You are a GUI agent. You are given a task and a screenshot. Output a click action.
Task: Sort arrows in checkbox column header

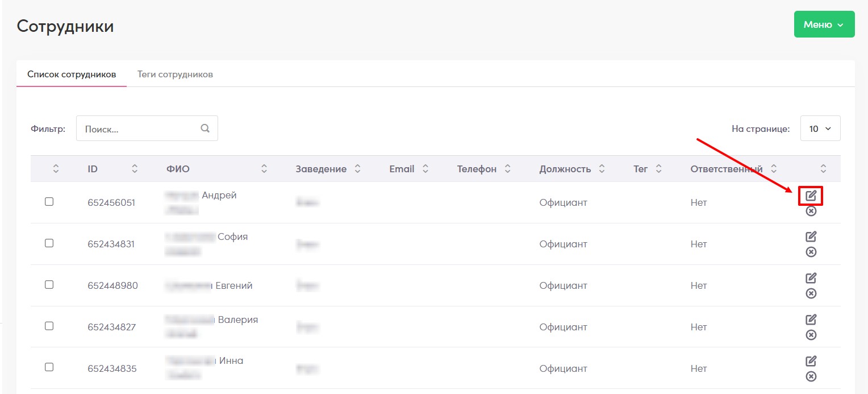pos(56,169)
